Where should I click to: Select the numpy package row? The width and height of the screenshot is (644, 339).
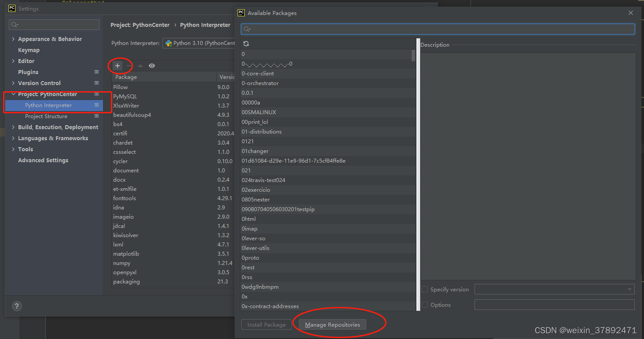point(173,263)
